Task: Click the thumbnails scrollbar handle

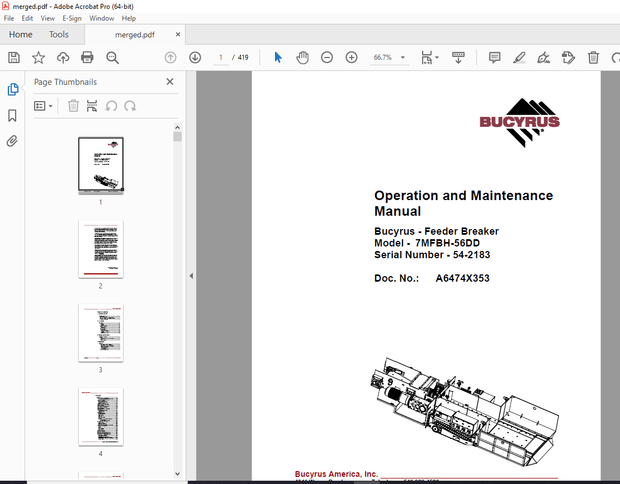Action: pyautogui.click(x=177, y=137)
